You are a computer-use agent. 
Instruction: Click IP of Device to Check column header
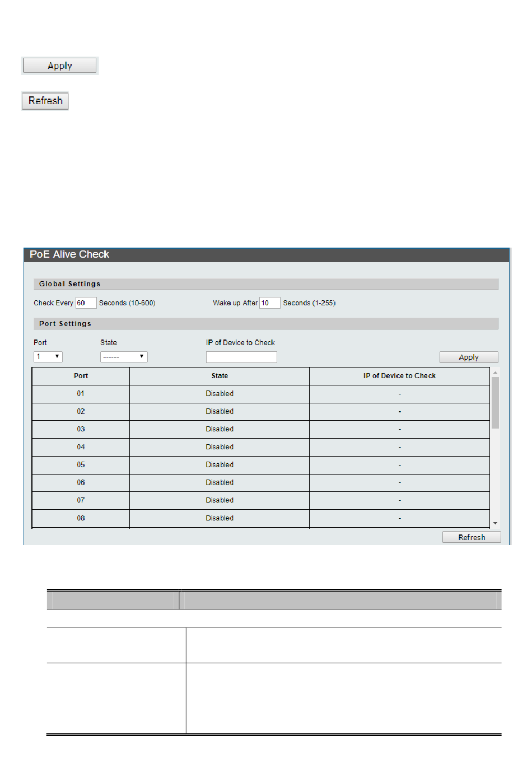tap(399, 376)
